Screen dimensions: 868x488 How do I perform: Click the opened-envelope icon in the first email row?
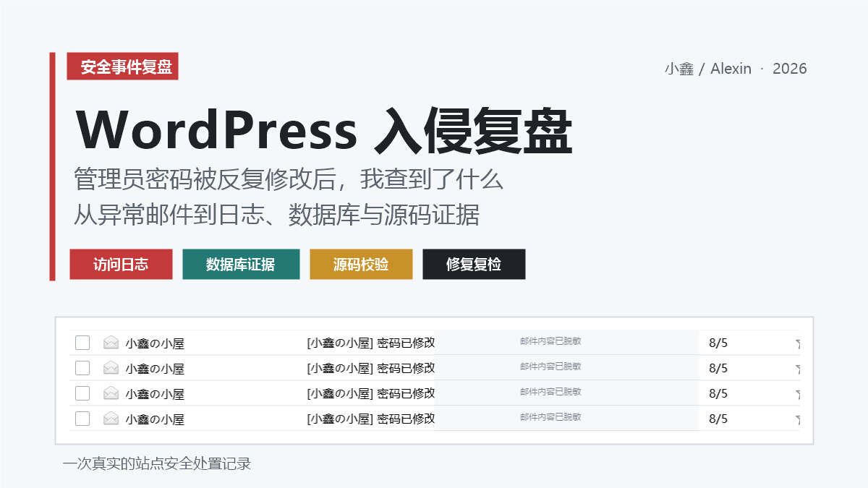[111, 343]
